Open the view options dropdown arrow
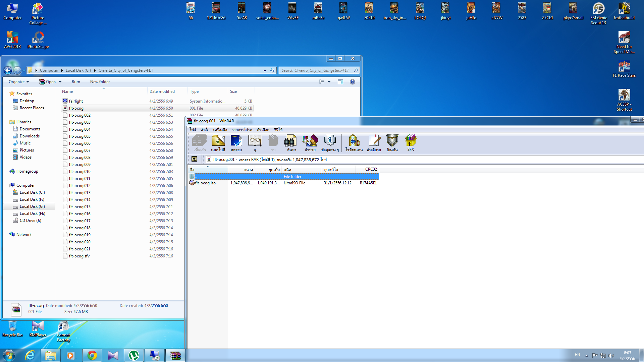644x362 pixels. click(329, 82)
